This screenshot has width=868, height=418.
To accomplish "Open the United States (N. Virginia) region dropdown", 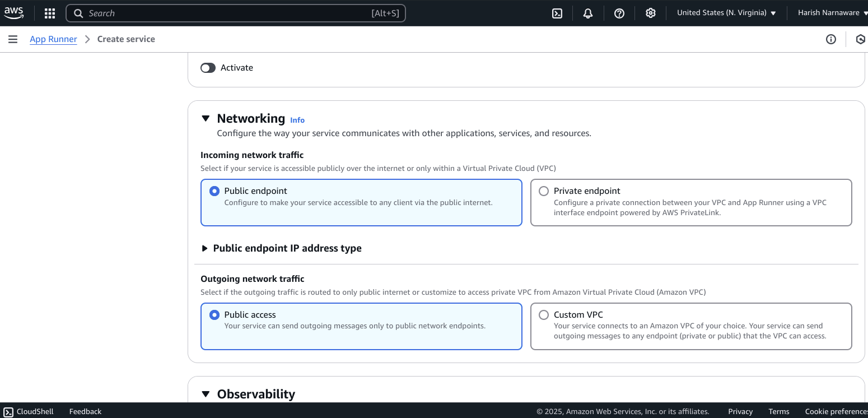I will click(x=726, y=13).
